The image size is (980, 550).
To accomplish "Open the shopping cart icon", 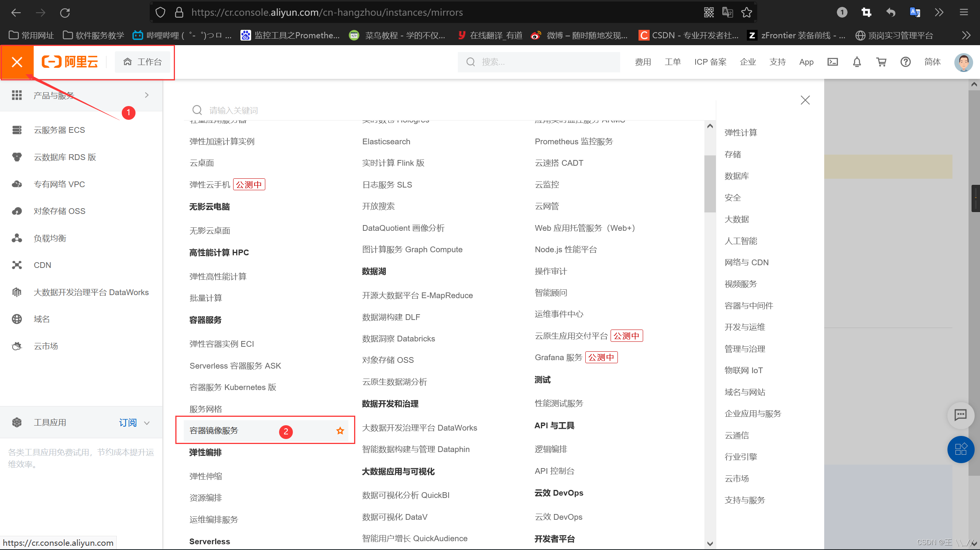I will click(x=881, y=62).
